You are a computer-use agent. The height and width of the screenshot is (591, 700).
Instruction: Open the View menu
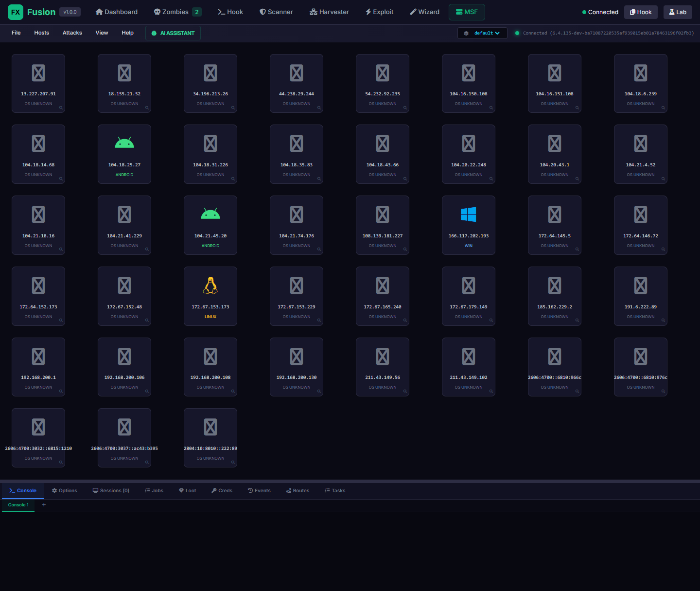coord(102,33)
